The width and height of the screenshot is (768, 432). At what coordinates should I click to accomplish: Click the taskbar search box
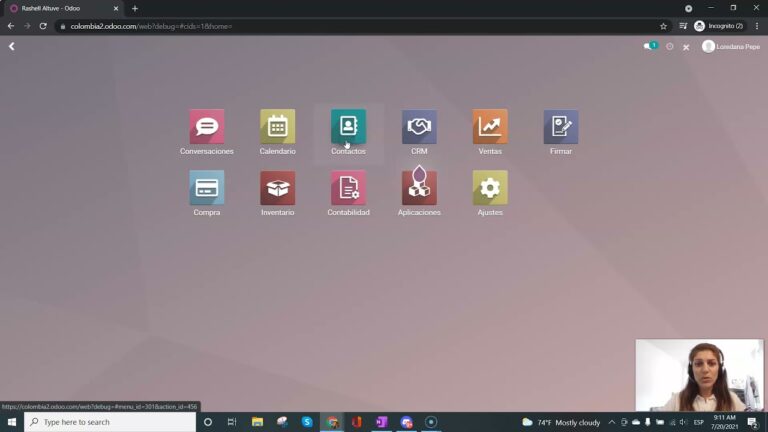click(110, 422)
